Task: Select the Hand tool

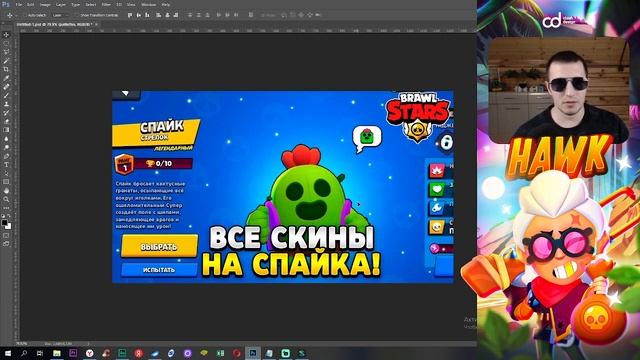Action: (7, 191)
